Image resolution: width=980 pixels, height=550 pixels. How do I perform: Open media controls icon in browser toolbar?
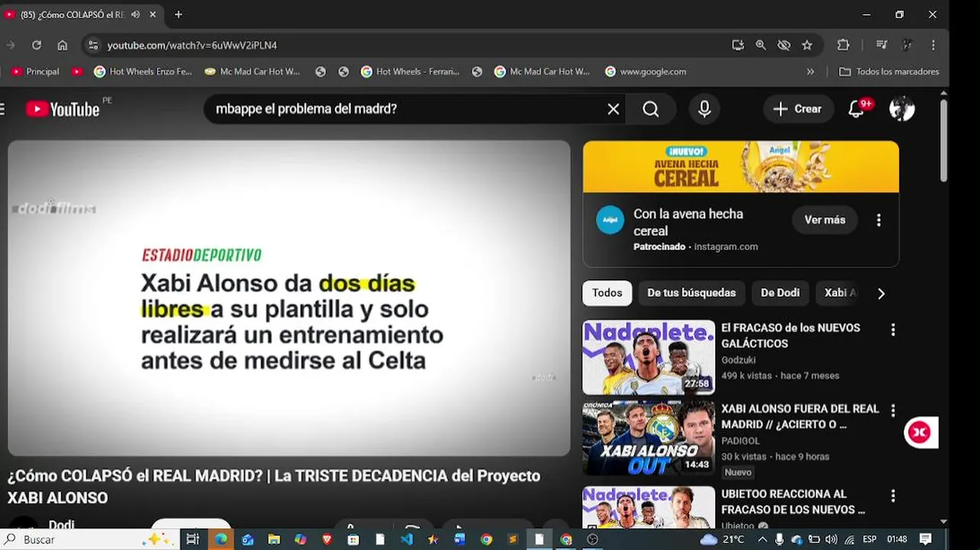tap(882, 45)
